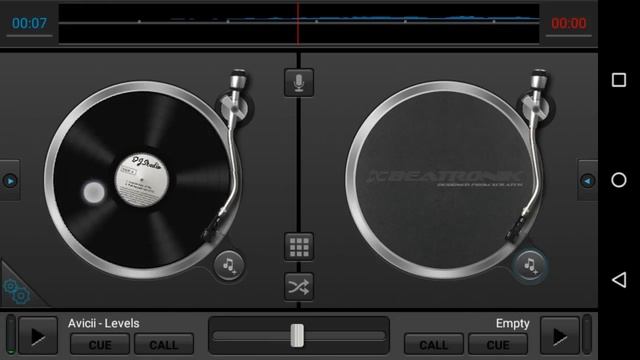Tap the microphone record button
This screenshot has height=360, width=640.
point(299,83)
